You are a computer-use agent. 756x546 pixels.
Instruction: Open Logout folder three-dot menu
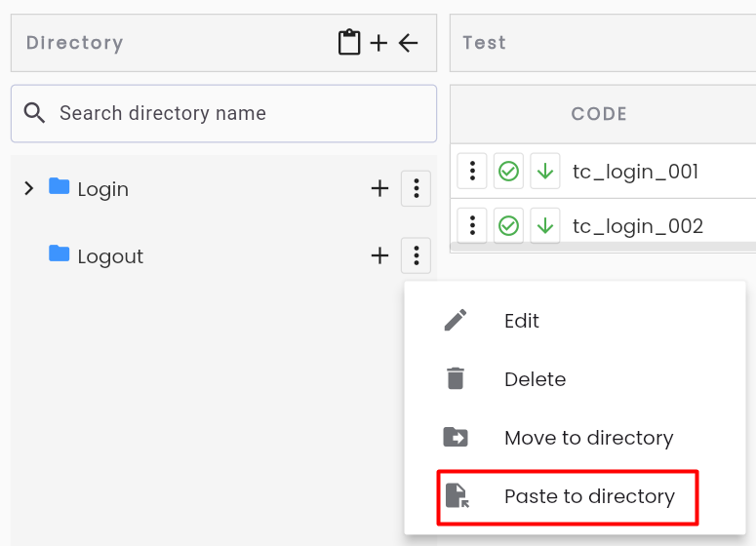(x=417, y=255)
